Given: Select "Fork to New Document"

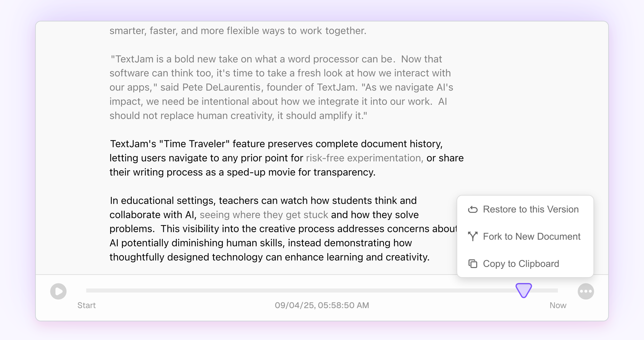Looking at the screenshot, I should coord(531,236).
